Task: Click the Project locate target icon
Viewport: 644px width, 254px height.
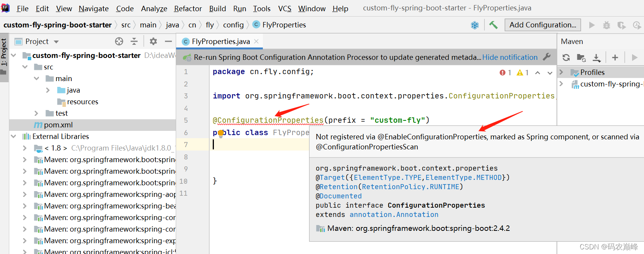Action: [x=119, y=41]
